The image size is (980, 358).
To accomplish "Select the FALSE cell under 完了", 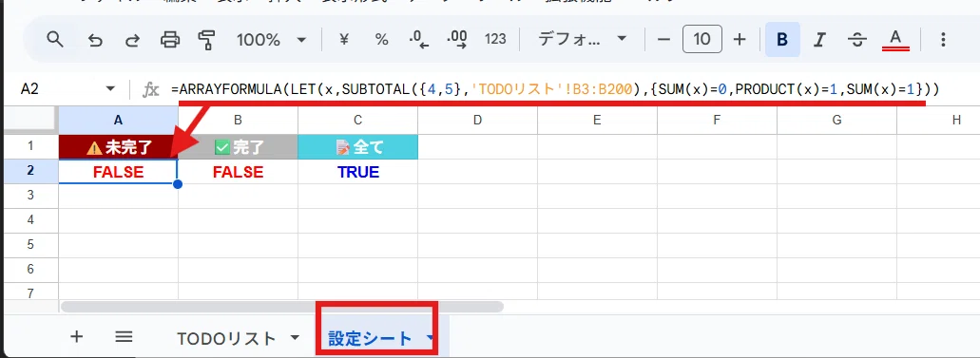I will (x=238, y=172).
